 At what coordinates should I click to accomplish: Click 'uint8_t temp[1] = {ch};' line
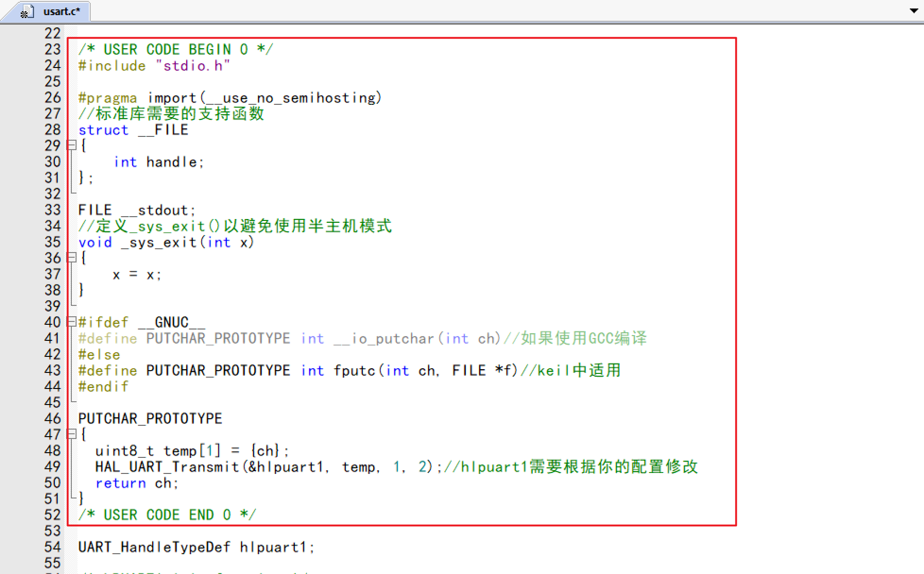(192, 451)
